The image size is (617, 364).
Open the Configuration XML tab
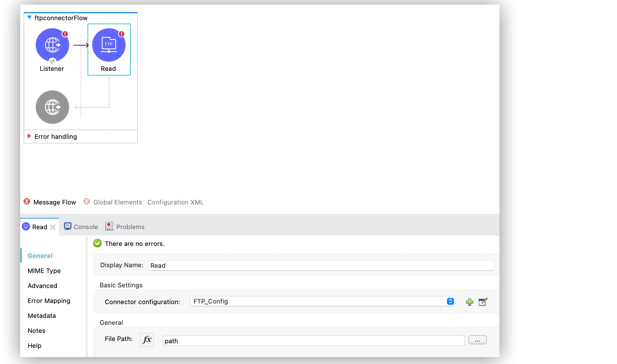(x=175, y=202)
